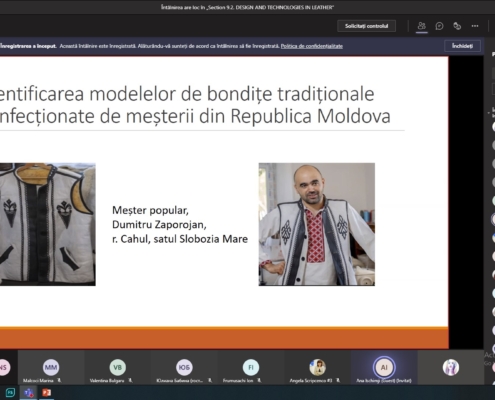Click the 'r. Cahul, satul Slobozia Mare' text

click(x=180, y=239)
